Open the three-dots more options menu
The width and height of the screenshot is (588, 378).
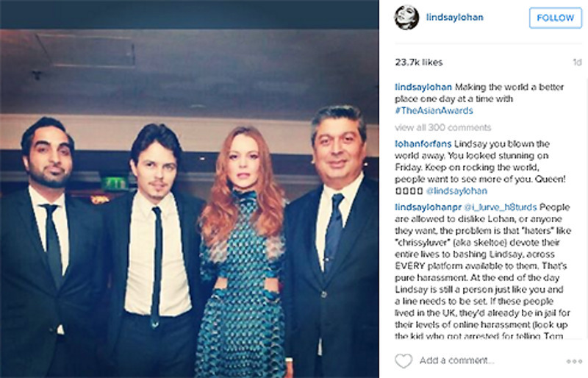click(x=574, y=362)
